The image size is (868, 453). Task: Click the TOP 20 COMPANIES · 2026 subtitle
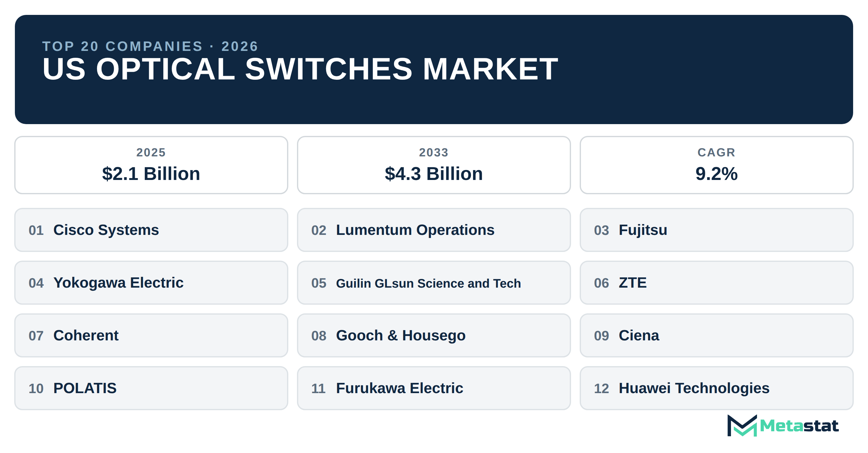coord(150,46)
